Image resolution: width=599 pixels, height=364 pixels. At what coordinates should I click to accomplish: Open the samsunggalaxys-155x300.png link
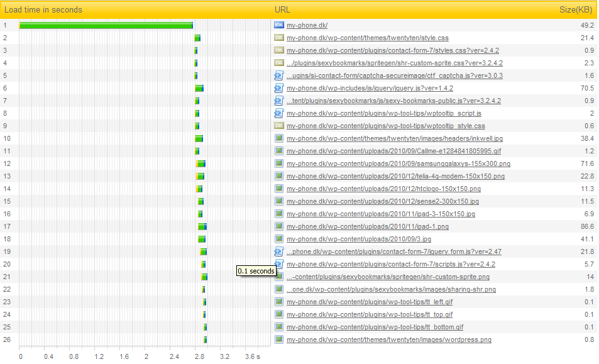(398, 164)
